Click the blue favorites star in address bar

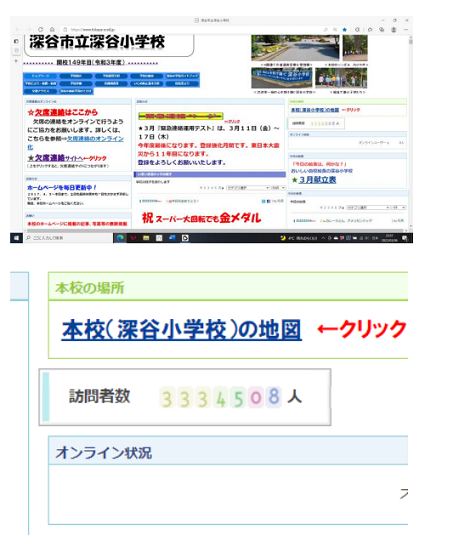pyautogui.click(x=345, y=30)
